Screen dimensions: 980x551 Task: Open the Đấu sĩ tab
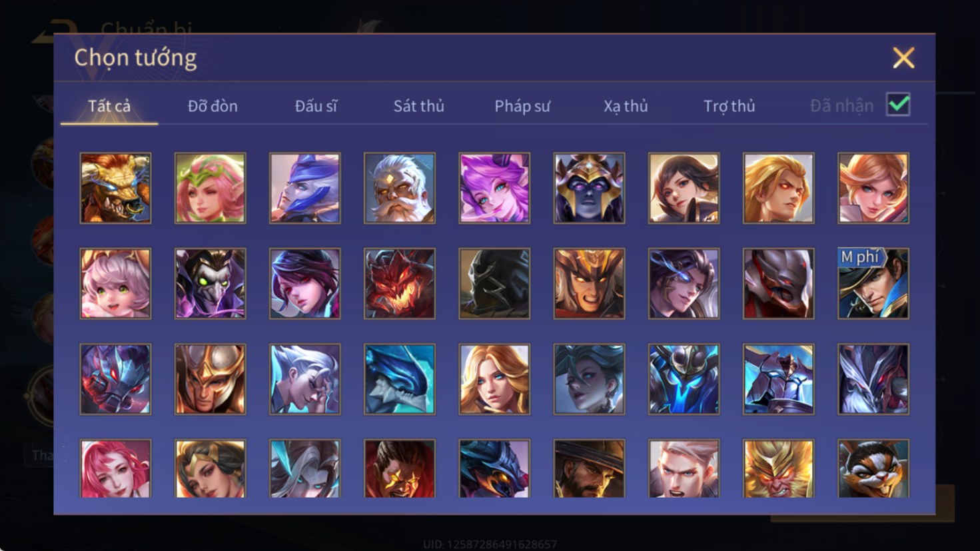click(316, 106)
